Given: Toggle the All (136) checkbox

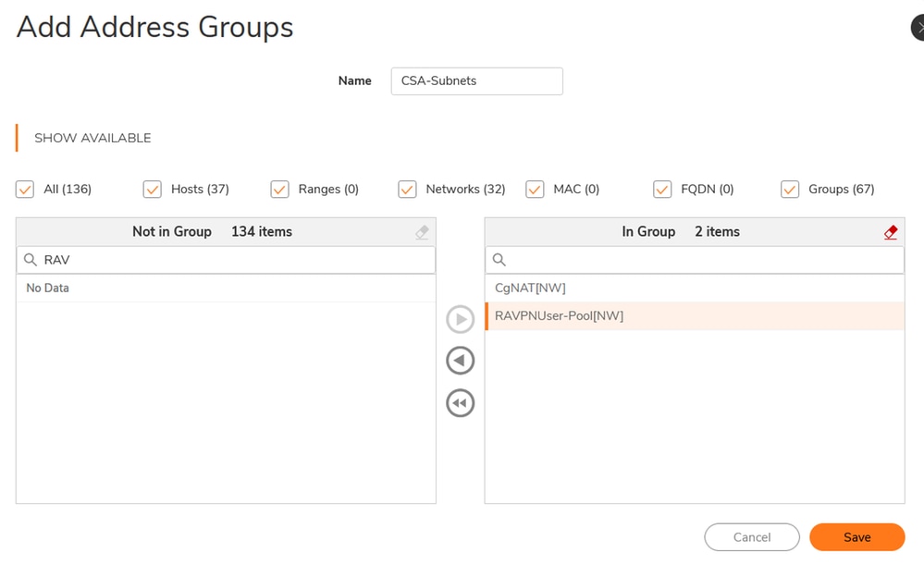Looking at the screenshot, I should click(25, 190).
